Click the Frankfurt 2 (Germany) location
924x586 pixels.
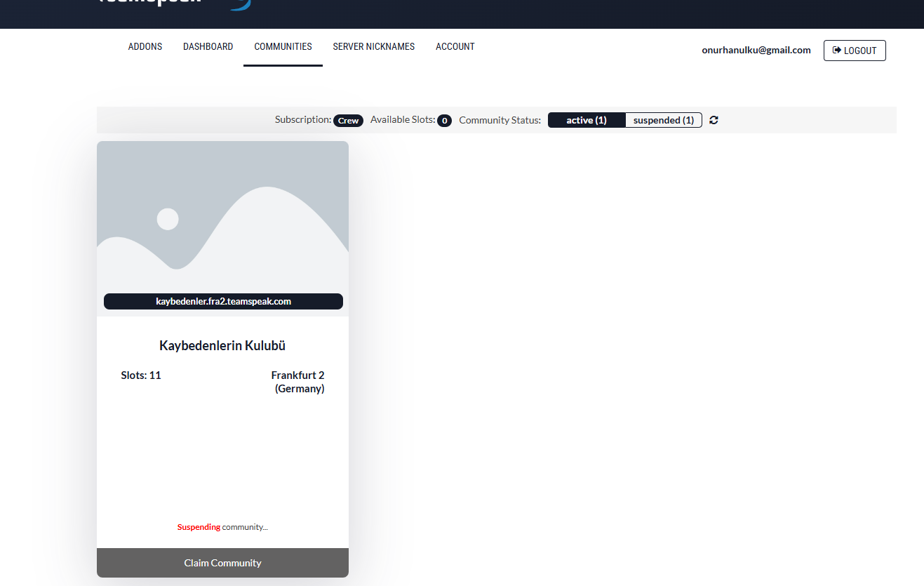(298, 382)
